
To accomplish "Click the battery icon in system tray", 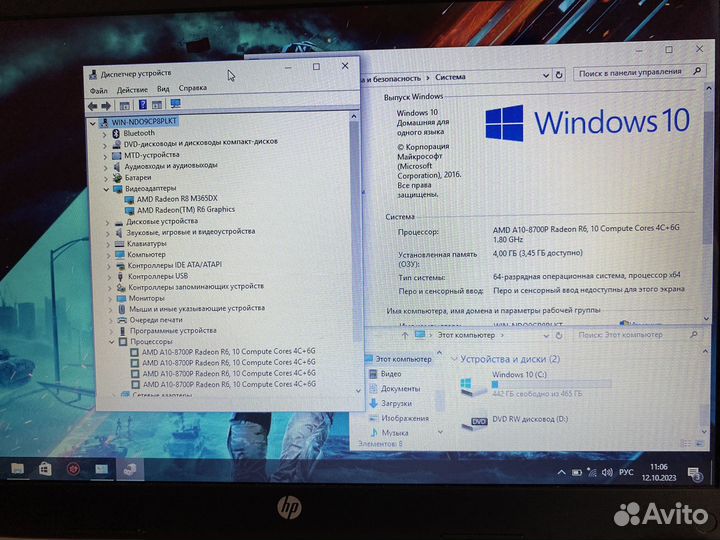I will pyautogui.click(x=577, y=472).
